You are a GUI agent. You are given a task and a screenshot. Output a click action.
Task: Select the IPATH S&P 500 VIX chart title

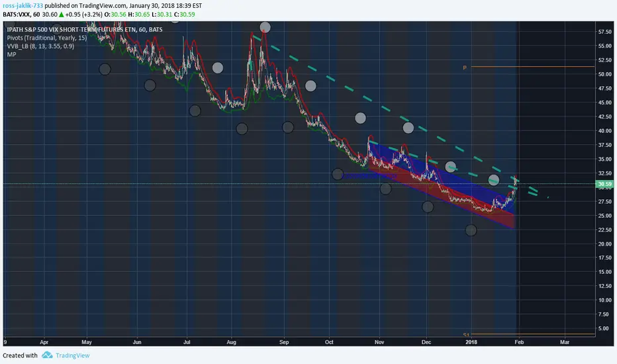tap(85, 30)
